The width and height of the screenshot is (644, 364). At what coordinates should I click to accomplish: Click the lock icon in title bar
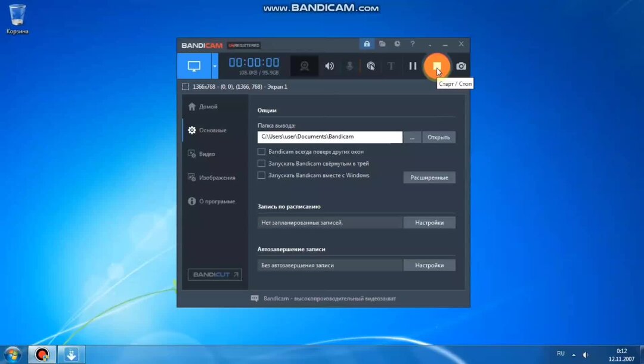pyautogui.click(x=367, y=44)
